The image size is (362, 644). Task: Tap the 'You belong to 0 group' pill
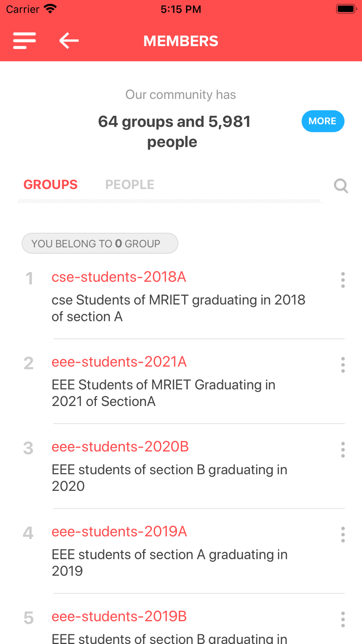click(100, 243)
